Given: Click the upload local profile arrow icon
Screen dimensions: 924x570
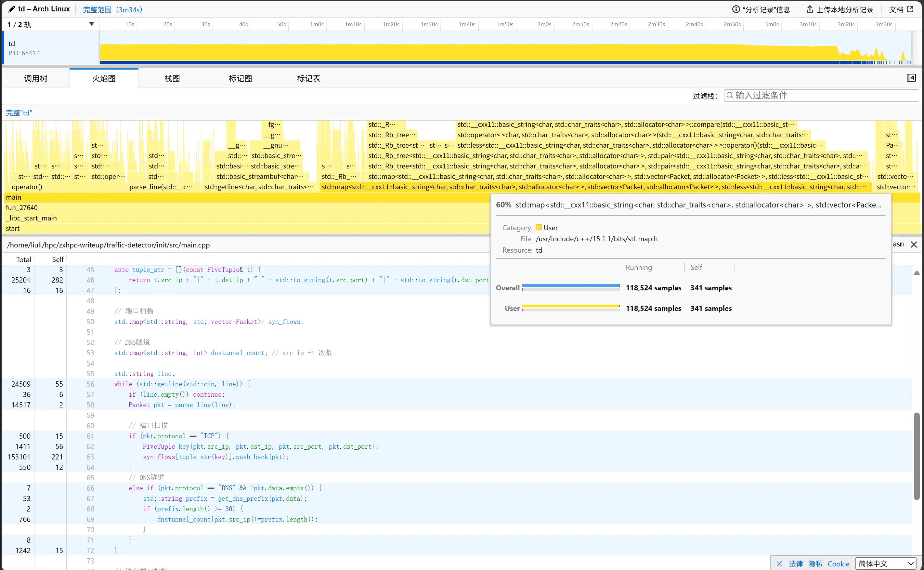Looking at the screenshot, I should 810,9.
